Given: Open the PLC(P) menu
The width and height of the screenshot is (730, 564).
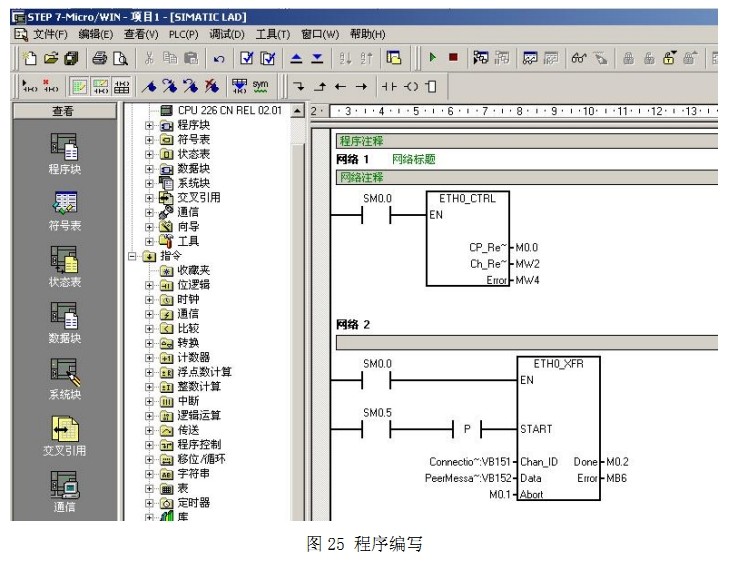Looking at the screenshot, I should point(183,34).
